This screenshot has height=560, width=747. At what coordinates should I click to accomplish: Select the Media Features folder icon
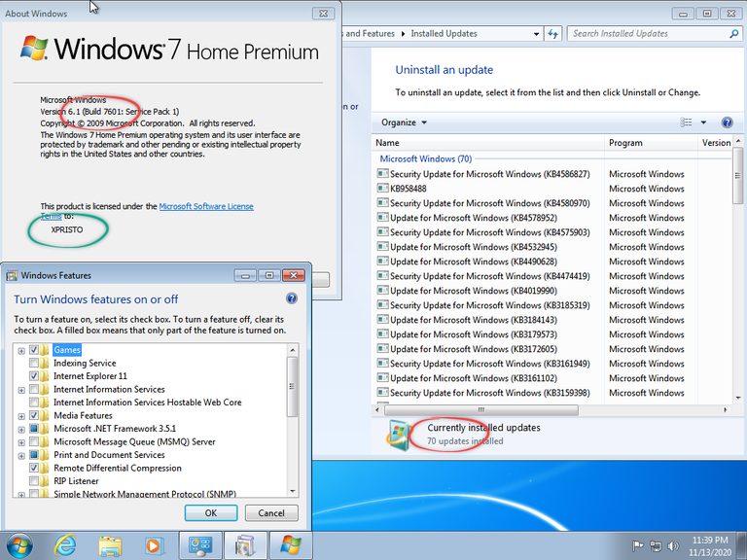pyautogui.click(x=46, y=415)
